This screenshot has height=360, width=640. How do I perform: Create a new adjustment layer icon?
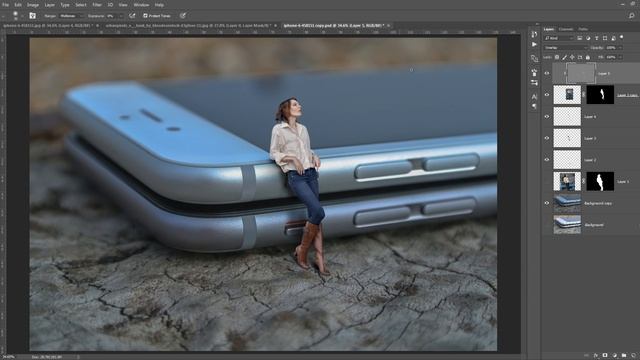pyautogui.click(x=614, y=356)
